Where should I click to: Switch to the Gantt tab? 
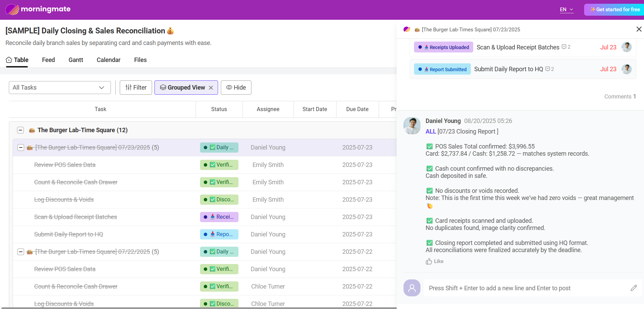point(76,60)
